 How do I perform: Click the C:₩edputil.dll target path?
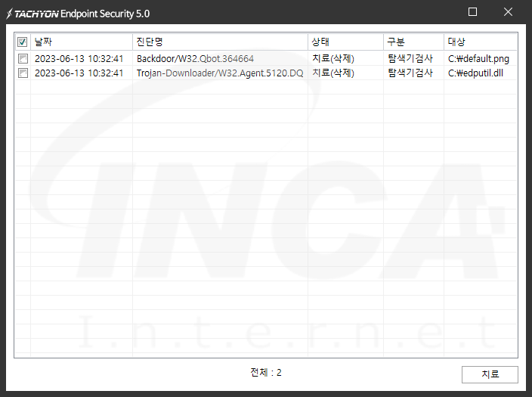(475, 73)
